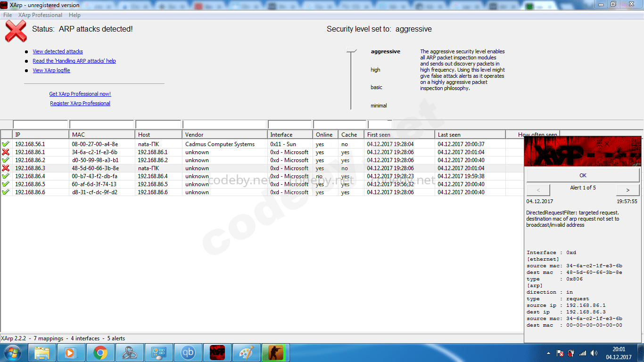Open Action Center flag in system tray
This screenshot has width=644, height=362.
(x=560, y=353)
